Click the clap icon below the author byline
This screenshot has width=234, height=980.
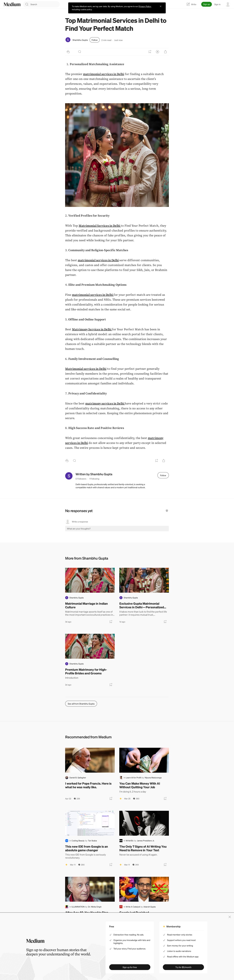(x=68, y=52)
